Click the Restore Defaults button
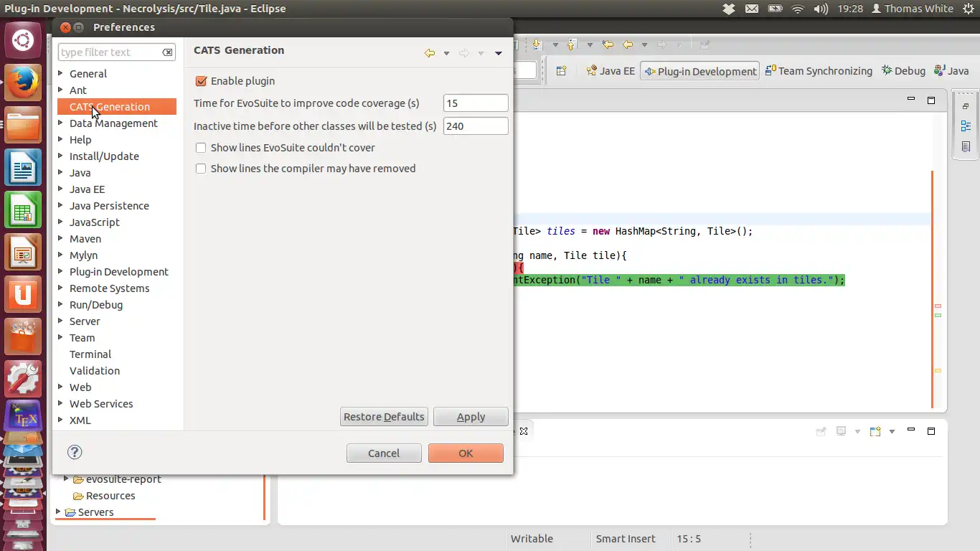This screenshot has height=551, width=980. click(x=385, y=417)
